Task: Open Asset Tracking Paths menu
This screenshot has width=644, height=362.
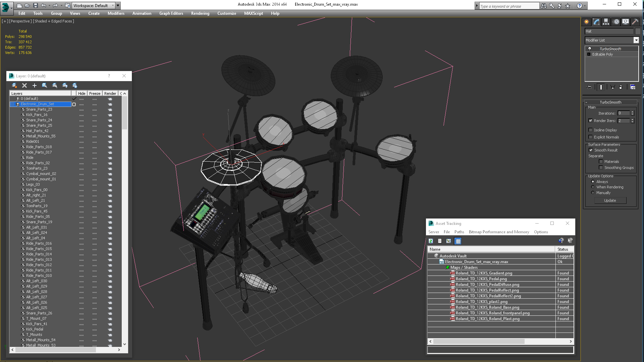Action: (x=459, y=232)
